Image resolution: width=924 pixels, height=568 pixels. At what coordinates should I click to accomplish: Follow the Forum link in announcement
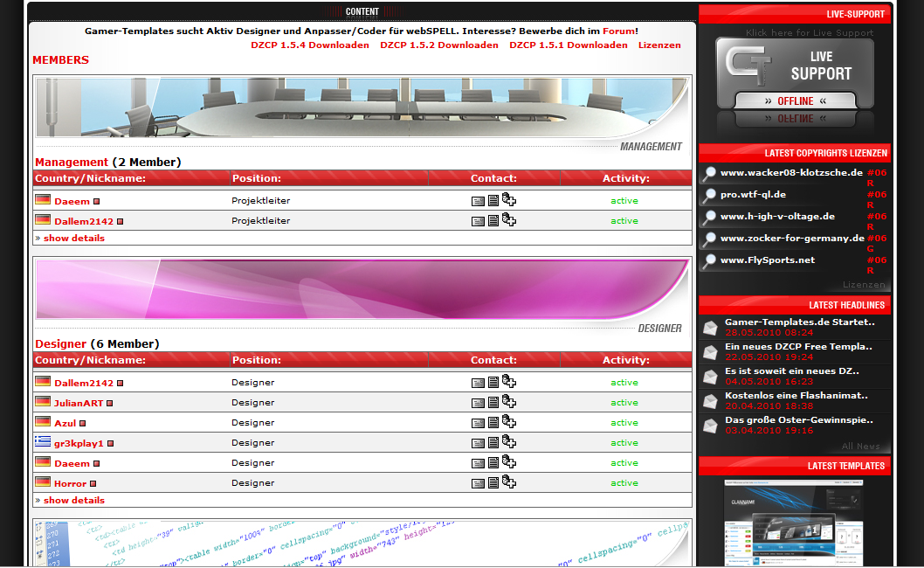click(618, 31)
